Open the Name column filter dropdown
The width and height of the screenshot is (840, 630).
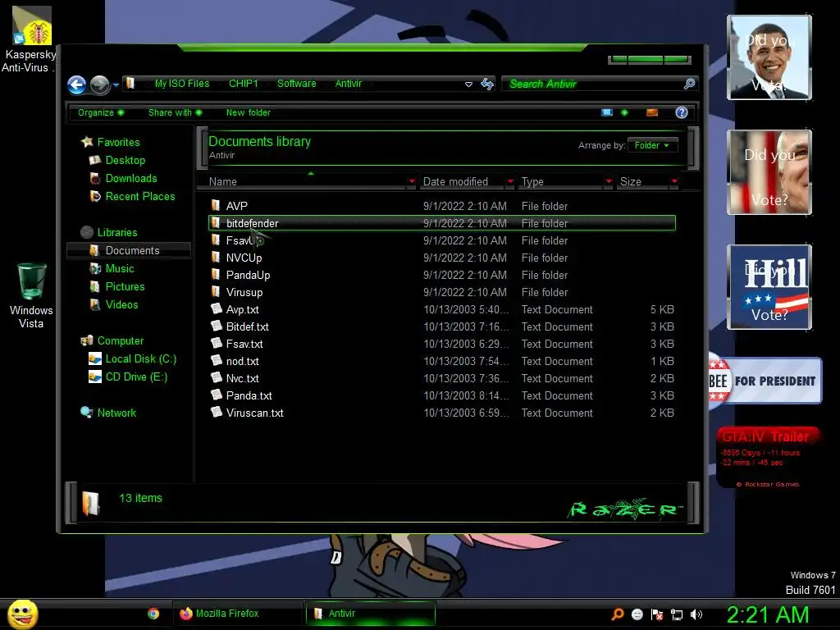coord(412,181)
